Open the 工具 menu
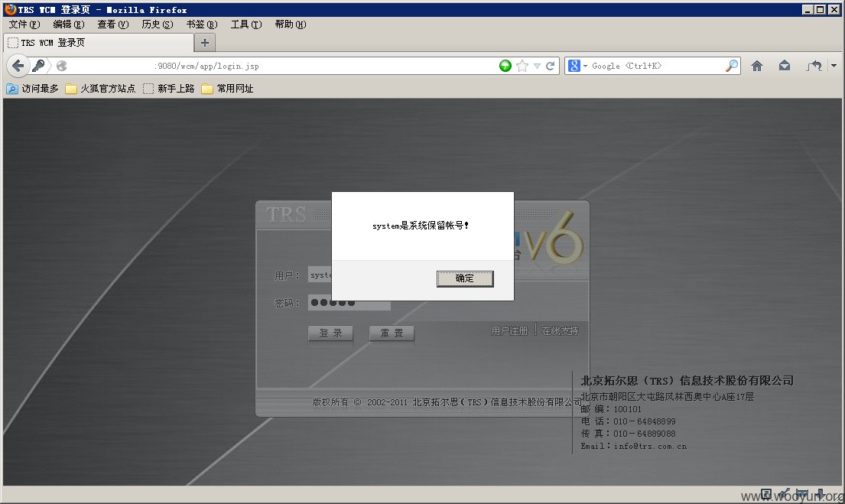The width and height of the screenshot is (845, 504). 245,24
